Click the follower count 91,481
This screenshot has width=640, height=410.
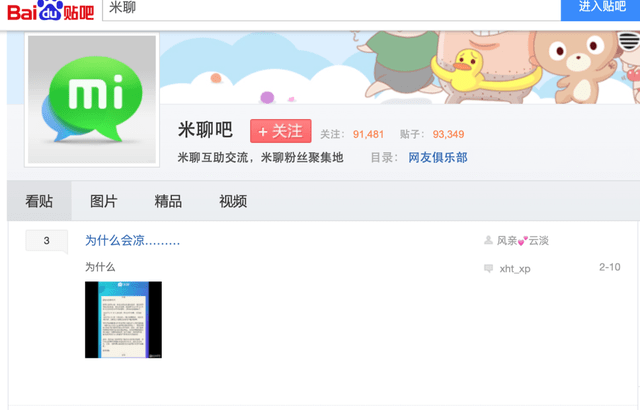369,134
